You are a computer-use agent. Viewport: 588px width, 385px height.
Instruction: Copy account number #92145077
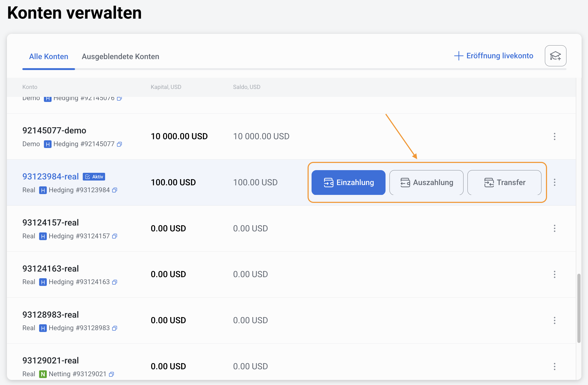coord(119,144)
